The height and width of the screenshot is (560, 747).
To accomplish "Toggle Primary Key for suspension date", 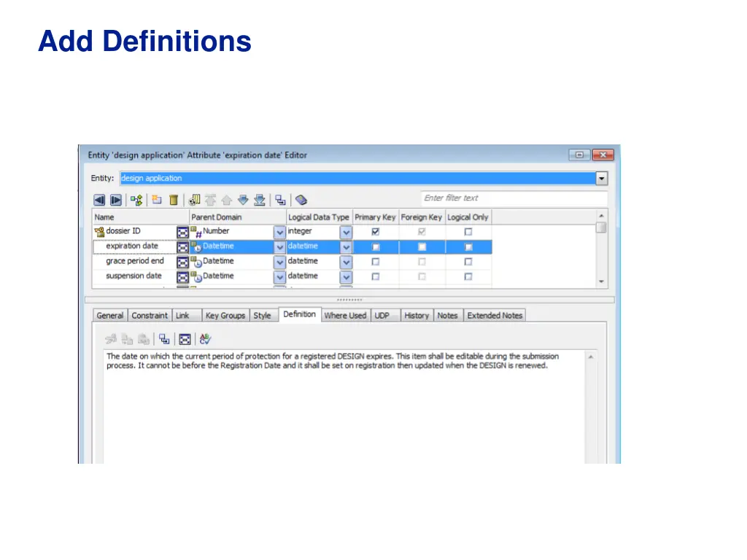I will coord(376,276).
